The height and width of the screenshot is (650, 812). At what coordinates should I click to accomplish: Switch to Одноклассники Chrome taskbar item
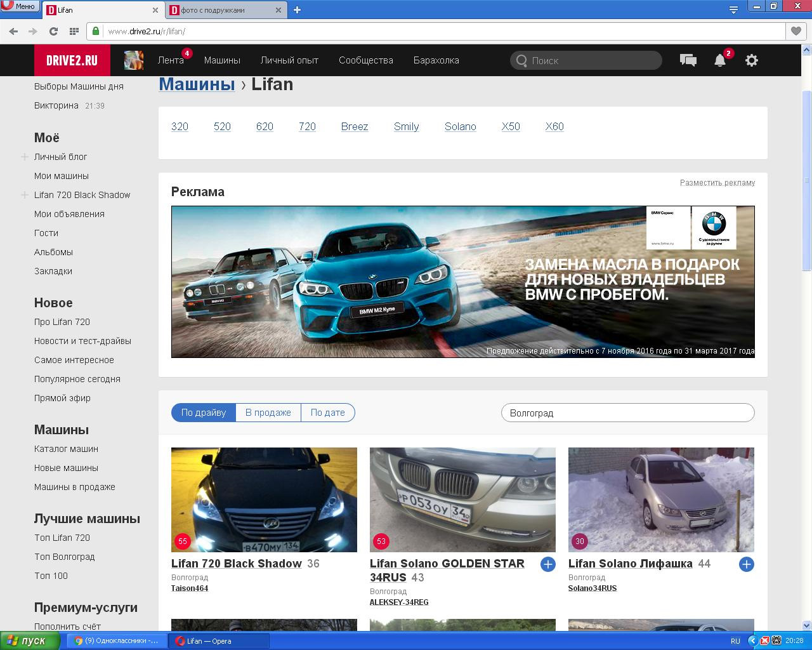[117, 641]
